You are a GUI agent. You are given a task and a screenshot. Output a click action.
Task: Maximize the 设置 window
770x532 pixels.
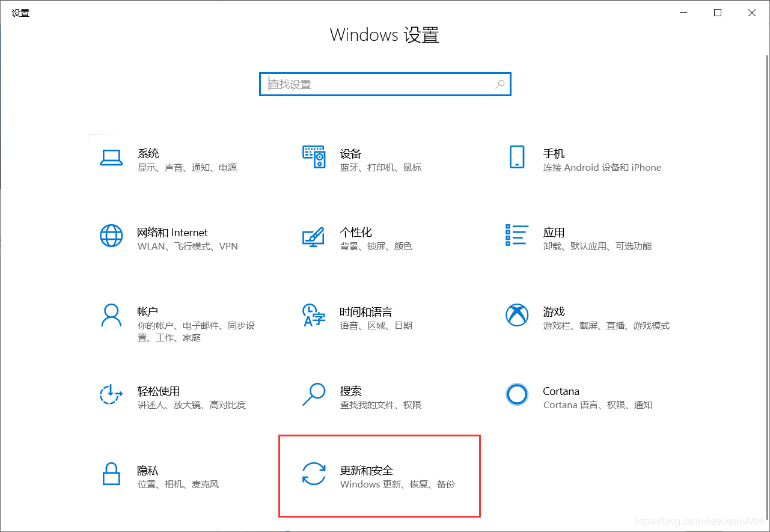tap(718, 13)
